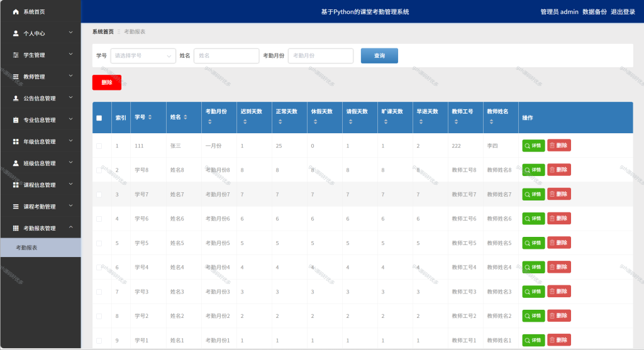
Task: Open the 课程考勤管理 menu label
Action: tap(40, 206)
